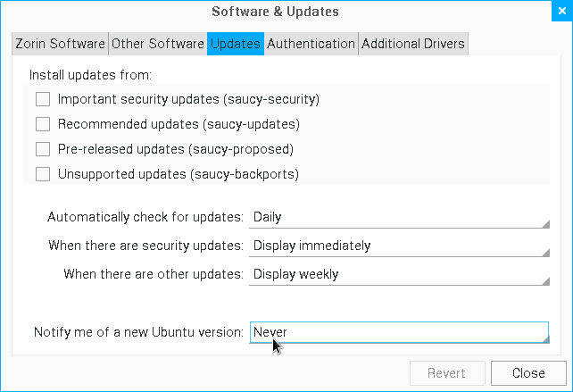Click the arrow corner of the Daily combo box
The height and width of the screenshot is (392, 573).
[546, 224]
